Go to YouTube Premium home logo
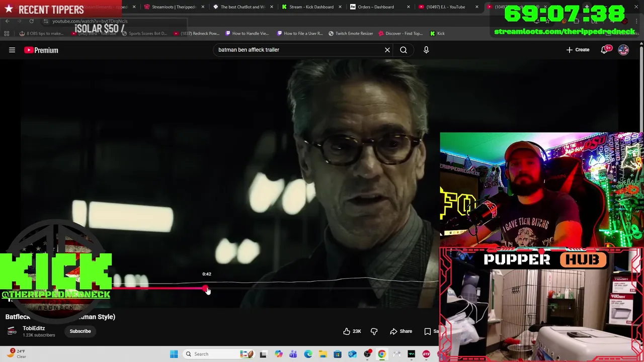Screen dimensions: 644x362 coord(41,50)
